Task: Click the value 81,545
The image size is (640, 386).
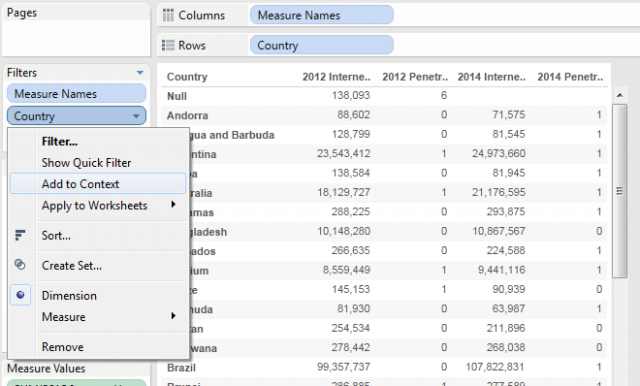Action: (509, 134)
